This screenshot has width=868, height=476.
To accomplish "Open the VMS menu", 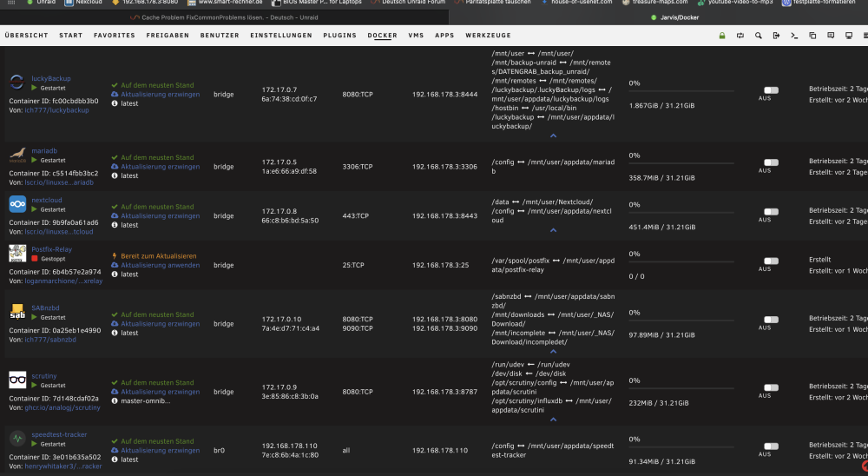I will tap(417, 36).
